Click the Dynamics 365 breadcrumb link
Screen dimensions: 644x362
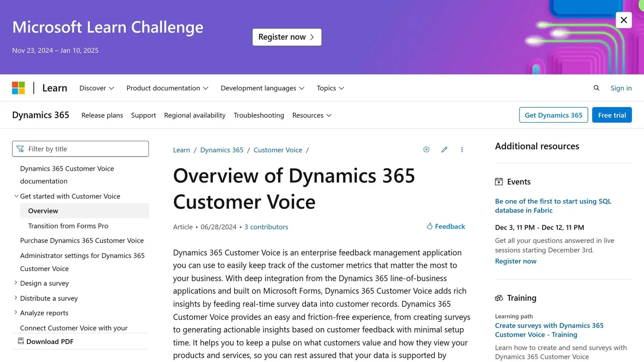click(222, 150)
